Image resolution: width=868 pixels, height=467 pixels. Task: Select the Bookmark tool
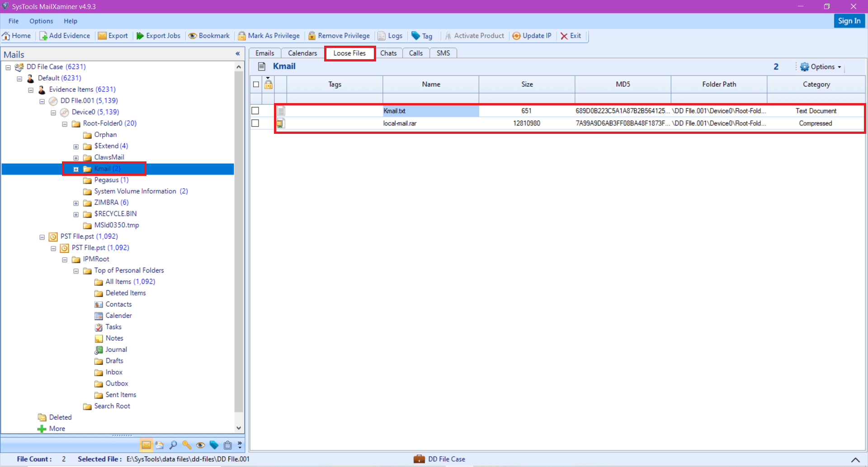(x=209, y=36)
